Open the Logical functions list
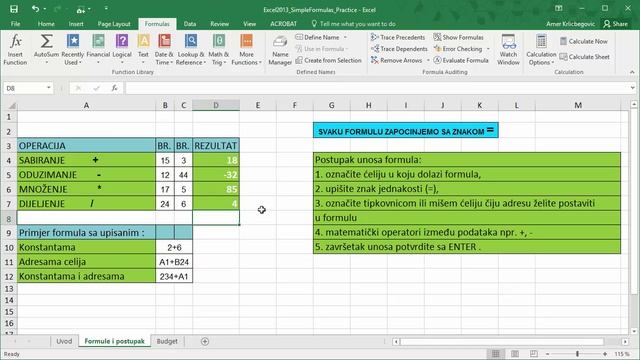 (x=122, y=49)
